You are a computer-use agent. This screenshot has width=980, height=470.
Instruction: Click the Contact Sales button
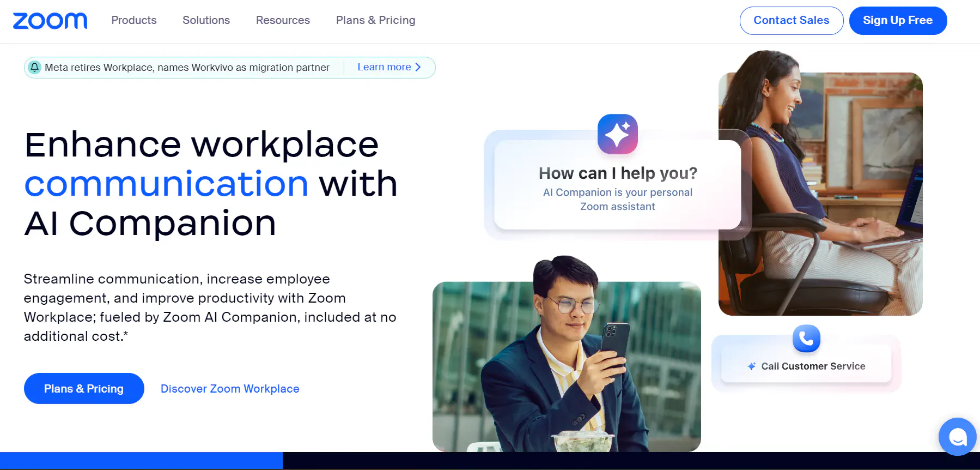coord(792,21)
